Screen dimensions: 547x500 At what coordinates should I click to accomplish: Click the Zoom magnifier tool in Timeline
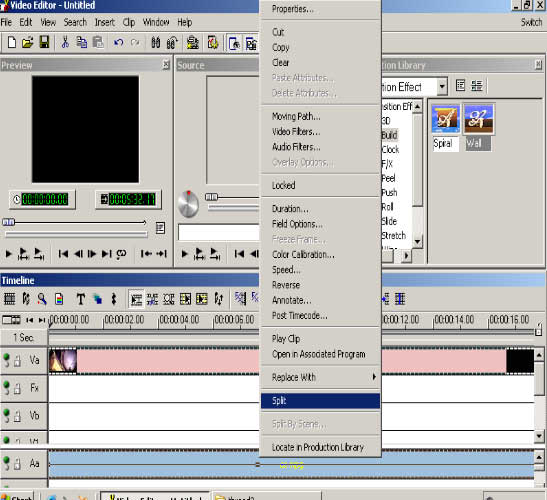pyautogui.click(x=42, y=299)
